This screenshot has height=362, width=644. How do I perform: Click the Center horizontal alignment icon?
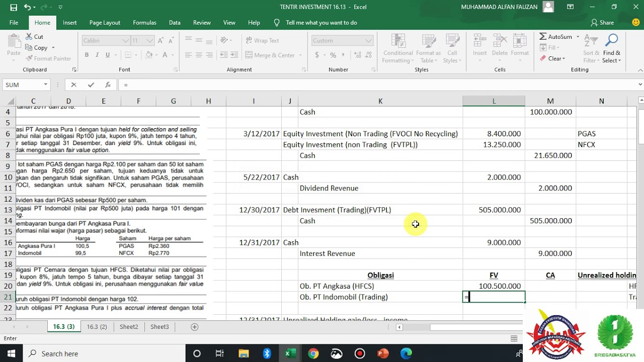tap(199, 55)
